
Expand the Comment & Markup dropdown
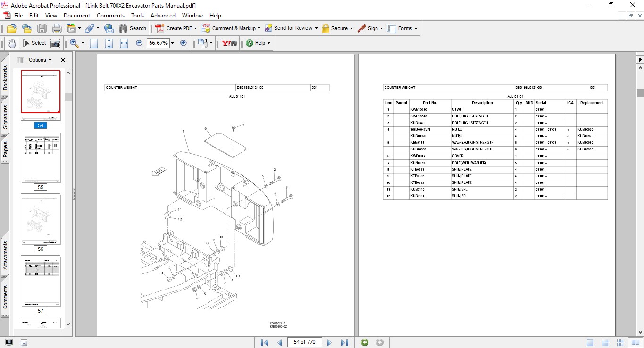pyautogui.click(x=259, y=28)
